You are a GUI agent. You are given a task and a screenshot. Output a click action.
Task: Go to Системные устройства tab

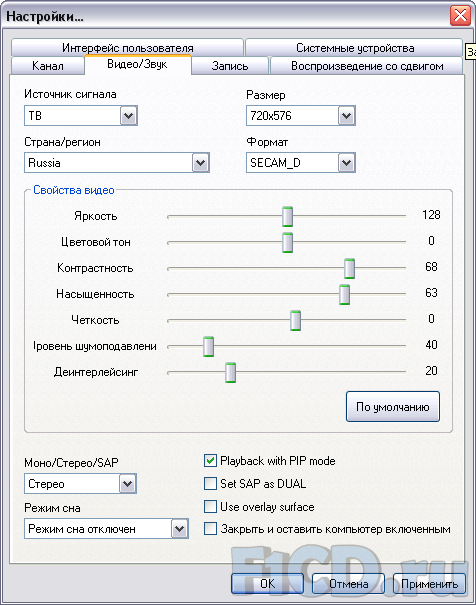coord(354,47)
